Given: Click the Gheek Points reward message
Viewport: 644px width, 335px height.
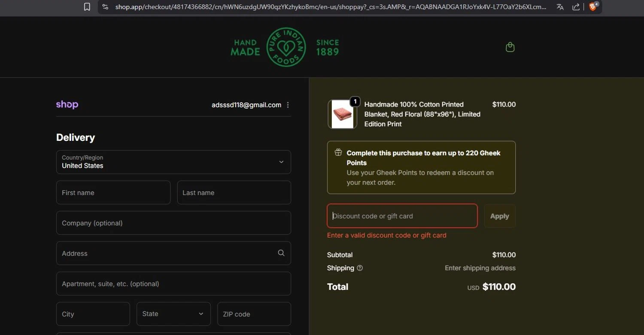Looking at the screenshot, I should (x=422, y=167).
